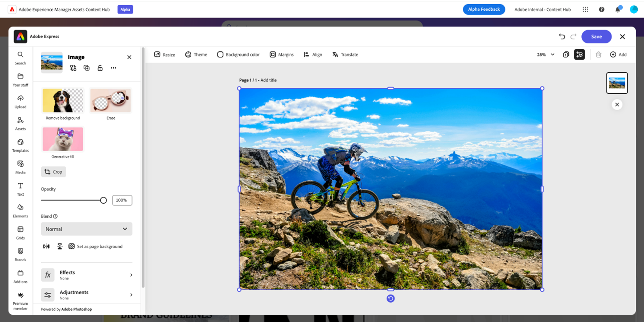Open the Search panel in the sidebar
This screenshot has height=322, width=644.
(x=20, y=58)
